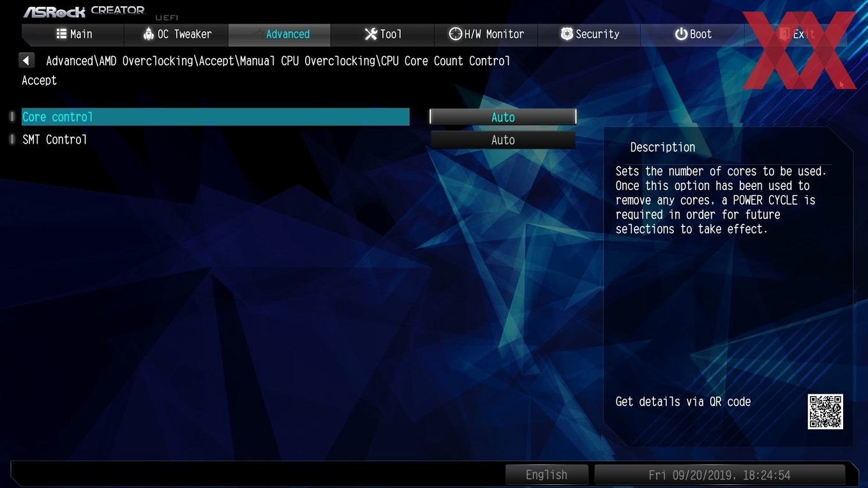Click the Accept heading text
868x488 pixels.
point(40,80)
